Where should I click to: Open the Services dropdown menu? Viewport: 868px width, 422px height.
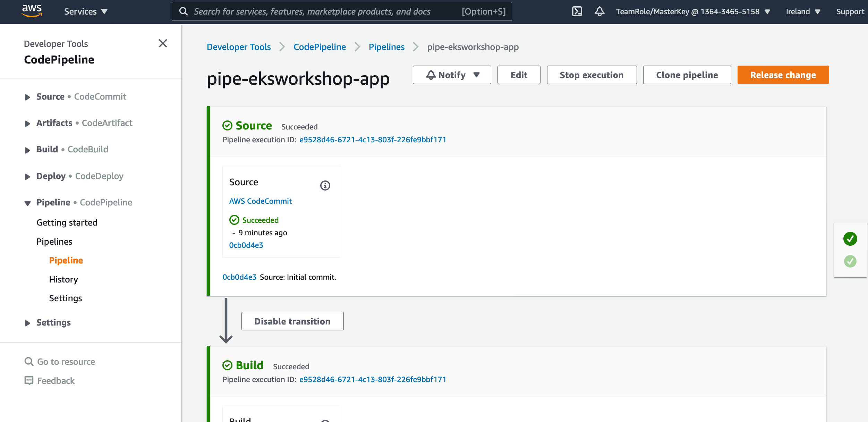(x=86, y=11)
